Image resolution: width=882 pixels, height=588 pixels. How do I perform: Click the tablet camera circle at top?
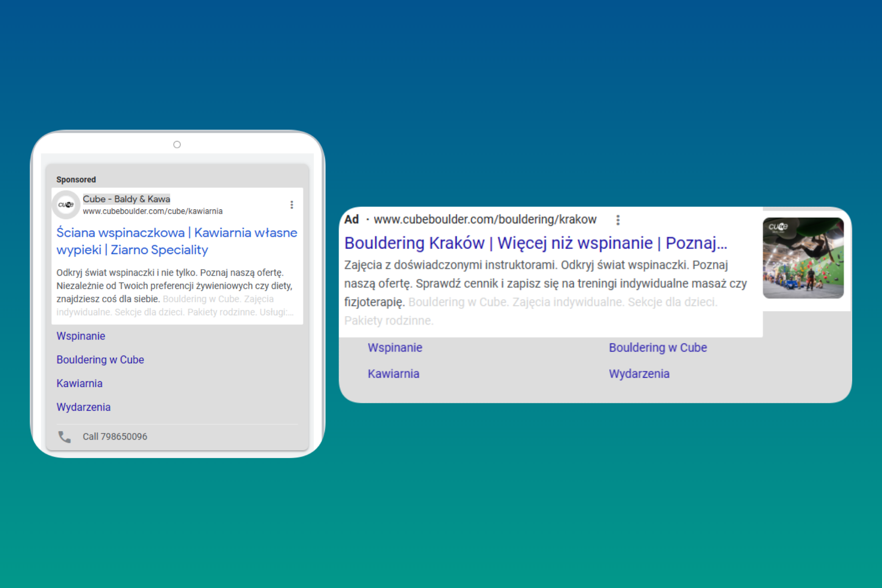[x=177, y=145]
